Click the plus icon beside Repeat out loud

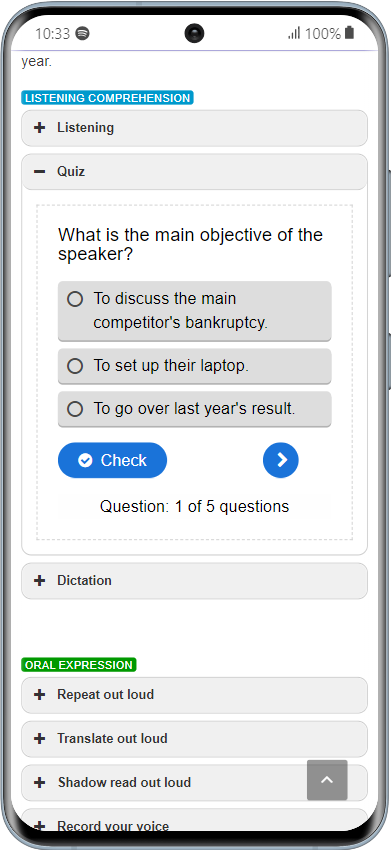point(39,694)
